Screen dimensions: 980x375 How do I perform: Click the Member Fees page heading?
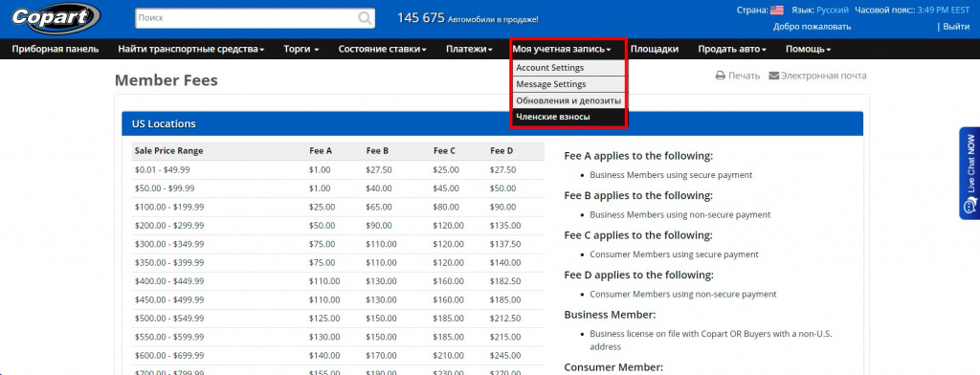tap(167, 80)
